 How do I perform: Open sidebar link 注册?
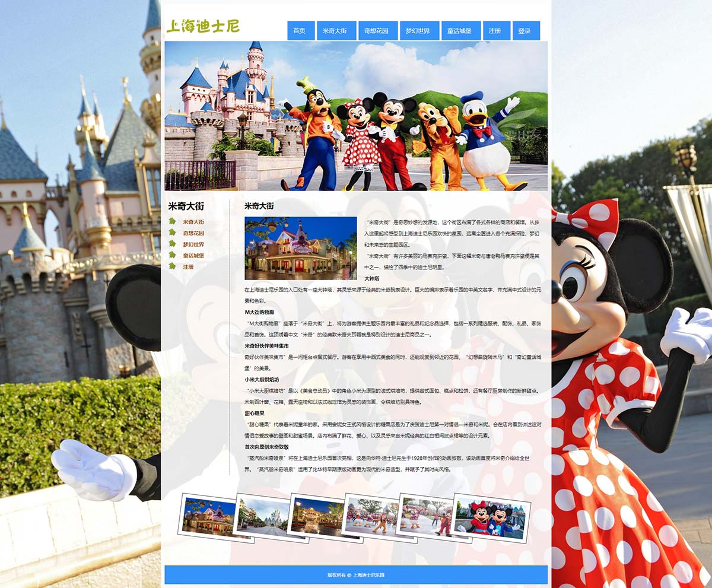[x=188, y=267]
